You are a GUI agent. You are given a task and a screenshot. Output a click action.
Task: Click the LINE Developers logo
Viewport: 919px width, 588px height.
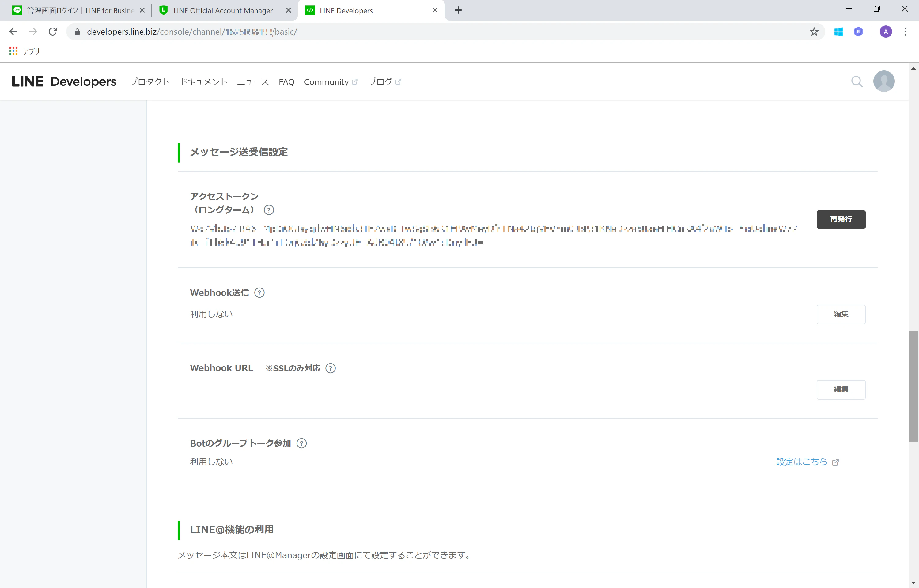click(x=64, y=81)
